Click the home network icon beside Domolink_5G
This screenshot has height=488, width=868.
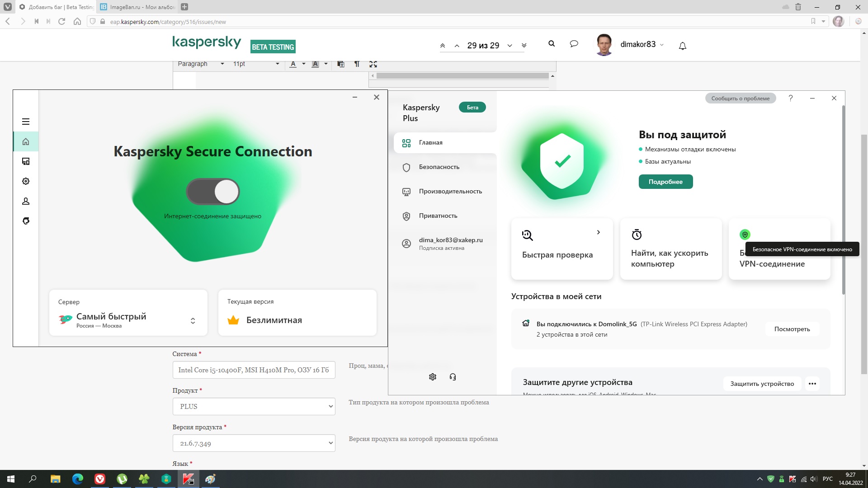[526, 323]
